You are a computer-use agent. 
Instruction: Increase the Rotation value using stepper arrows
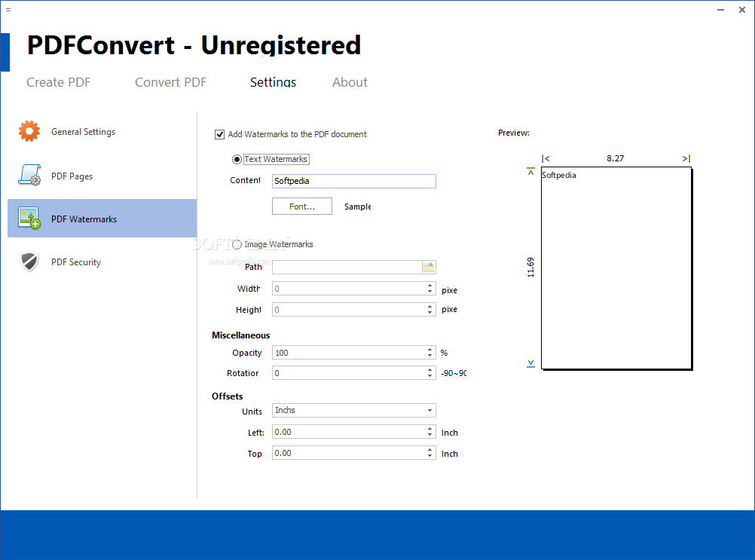429,369
